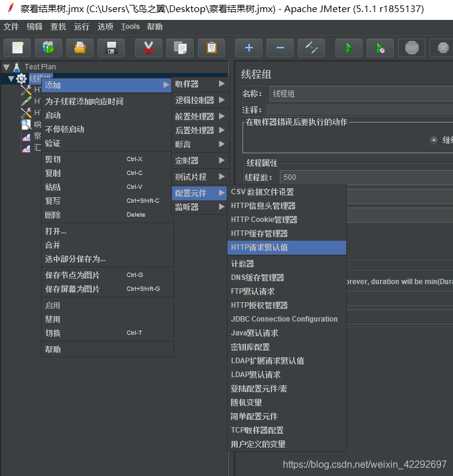
Task: Click the Cut scissors icon
Action: pos(149,48)
